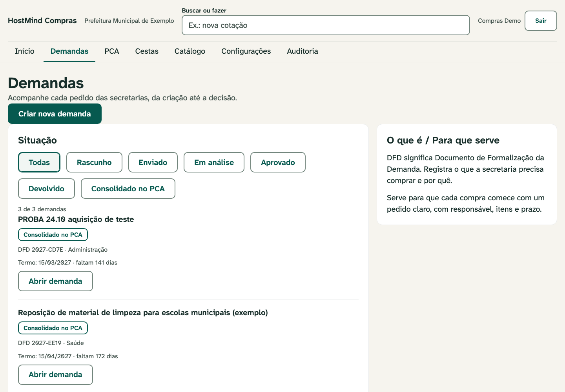Filter by Enviado situation
This screenshot has height=392, width=565.
153,162
